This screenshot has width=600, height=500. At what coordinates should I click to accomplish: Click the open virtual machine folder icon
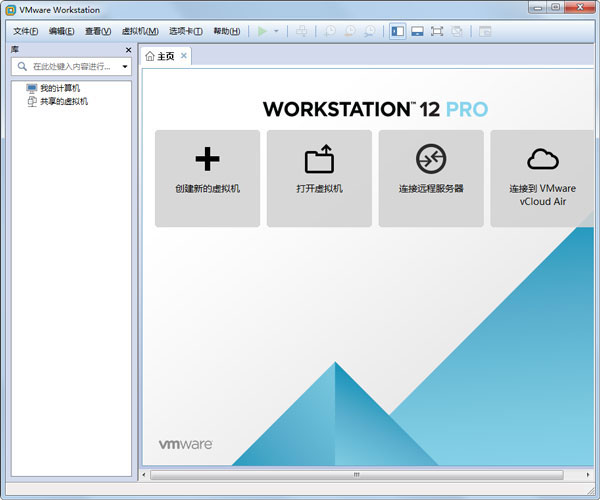coord(319,159)
